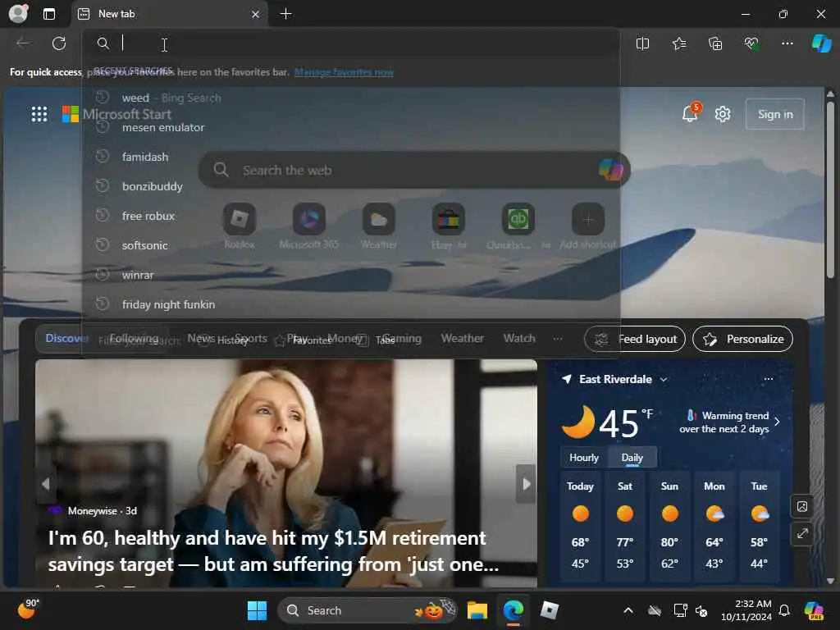Select recent search 'weed'
Screen dimensions: 840x630
click(351, 98)
